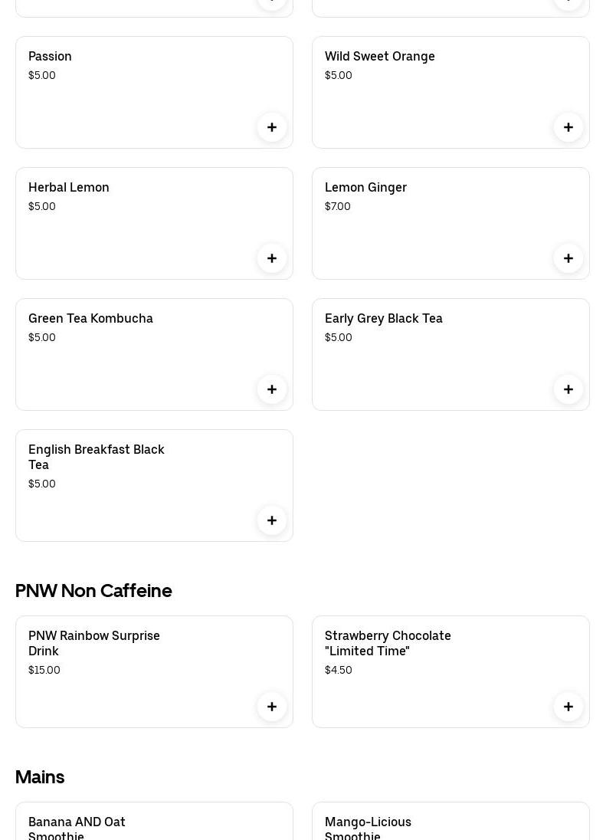
Task: Add Wild Sweet Orange to cart
Action: click(x=568, y=127)
